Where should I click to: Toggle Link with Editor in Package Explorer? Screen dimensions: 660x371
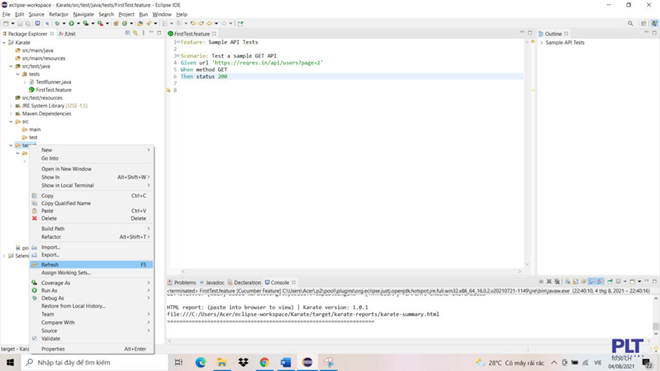pos(135,33)
